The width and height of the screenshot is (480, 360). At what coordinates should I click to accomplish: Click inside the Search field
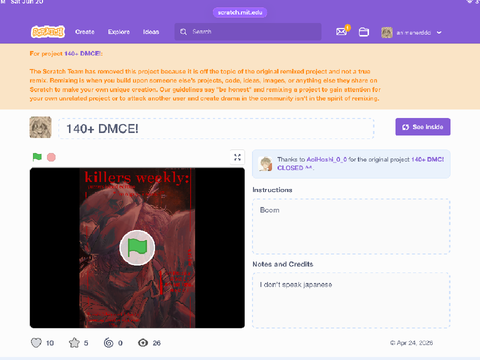pyautogui.click(x=248, y=32)
